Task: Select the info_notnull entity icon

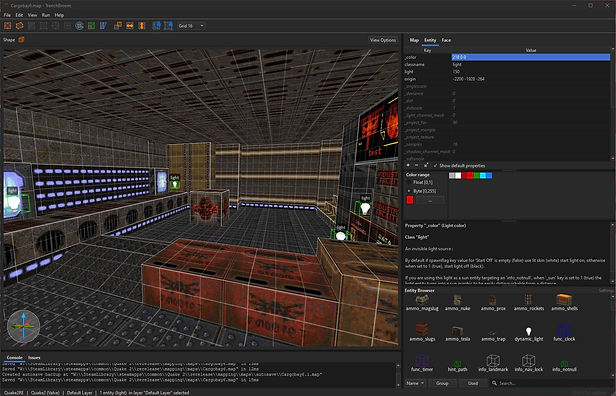Action: coord(564,365)
